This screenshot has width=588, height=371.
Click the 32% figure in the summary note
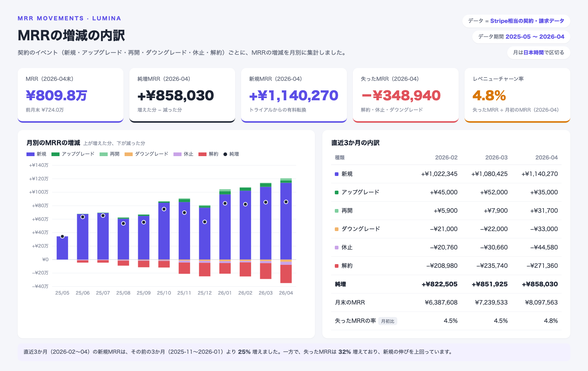click(345, 352)
